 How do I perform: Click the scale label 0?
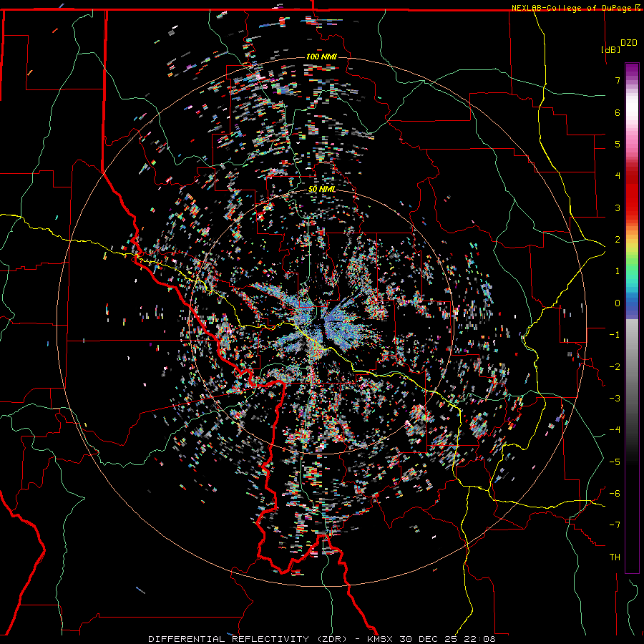[x=618, y=303]
